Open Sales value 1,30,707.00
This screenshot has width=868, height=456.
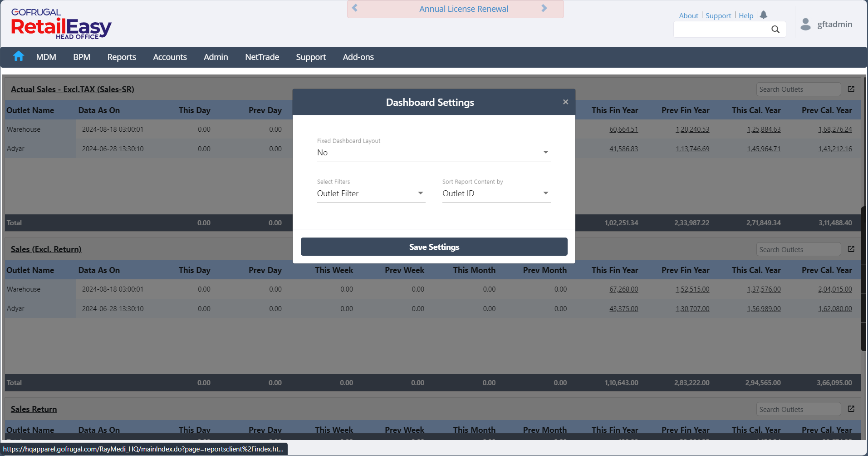pos(692,309)
